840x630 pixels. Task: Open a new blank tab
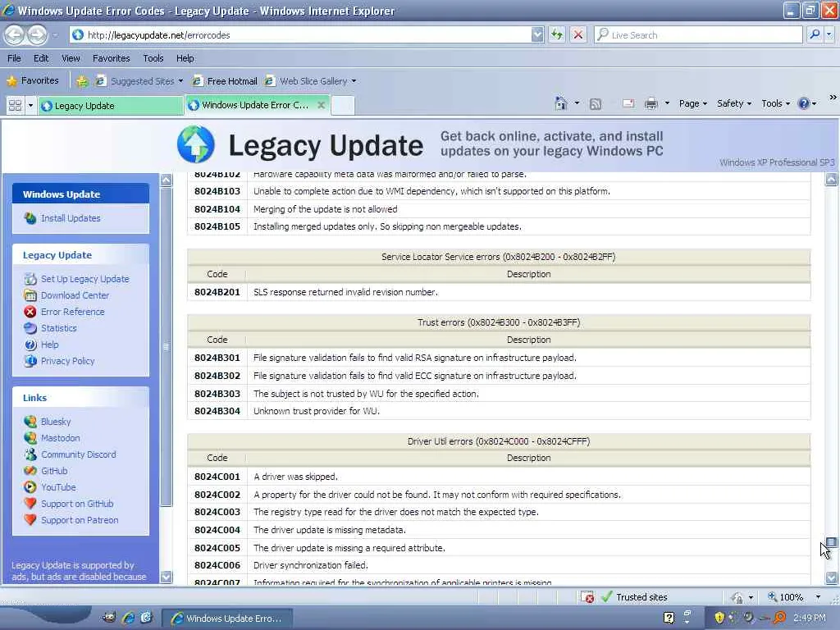point(342,105)
